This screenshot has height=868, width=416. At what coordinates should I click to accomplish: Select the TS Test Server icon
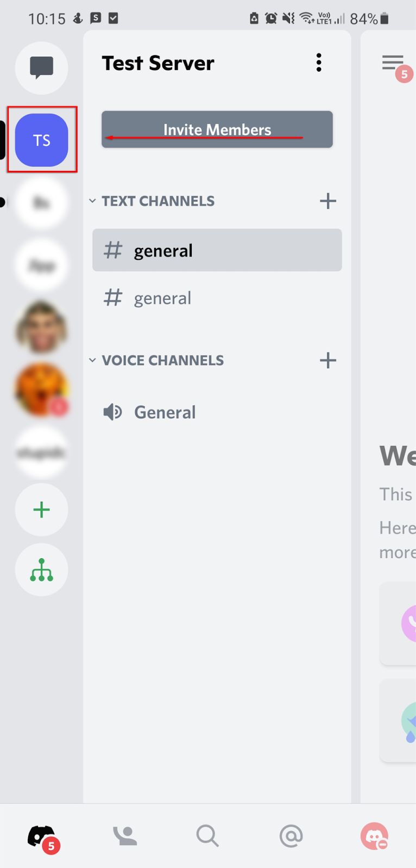click(42, 140)
